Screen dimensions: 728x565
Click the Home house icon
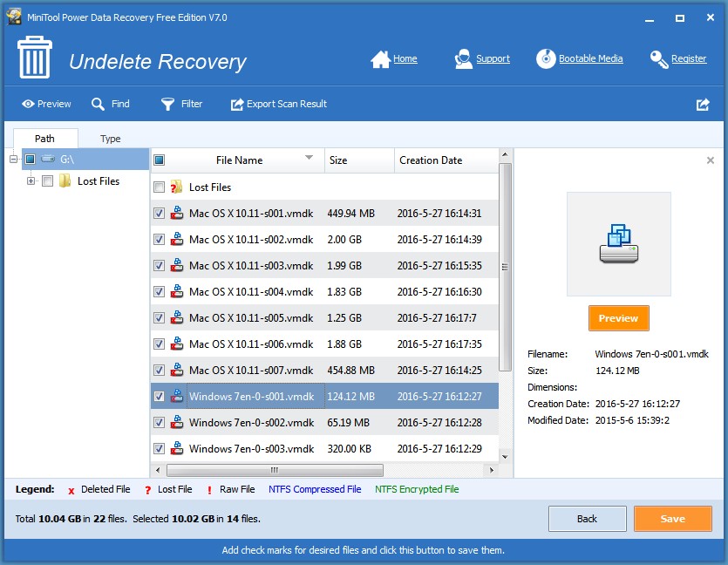click(x=380, y=59)
